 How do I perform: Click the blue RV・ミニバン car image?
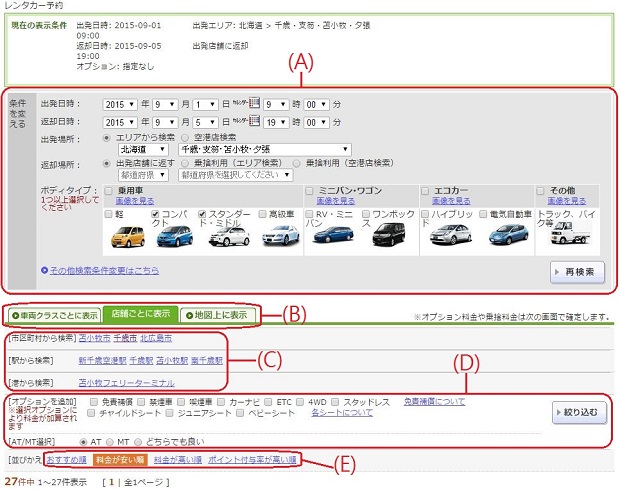coord(333,235)
